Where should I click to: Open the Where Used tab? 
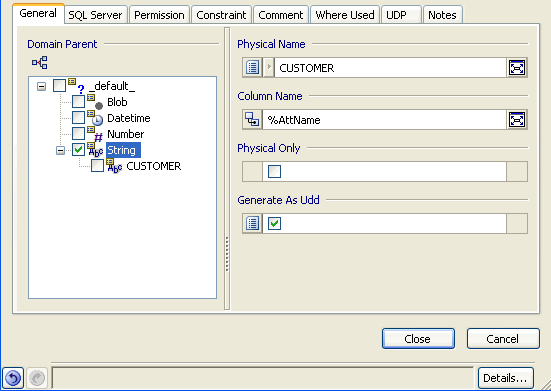pyautogui.click(x=345, y=15)
